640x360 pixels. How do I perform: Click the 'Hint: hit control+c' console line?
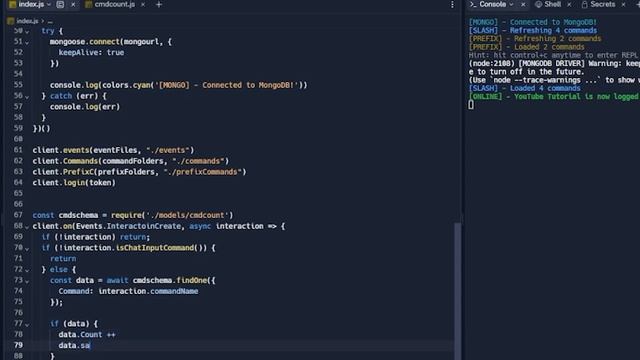[554, 55]
